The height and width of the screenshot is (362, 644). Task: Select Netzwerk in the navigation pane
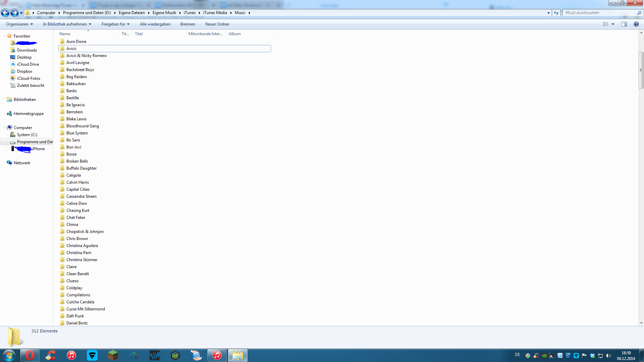pos(22,163)
